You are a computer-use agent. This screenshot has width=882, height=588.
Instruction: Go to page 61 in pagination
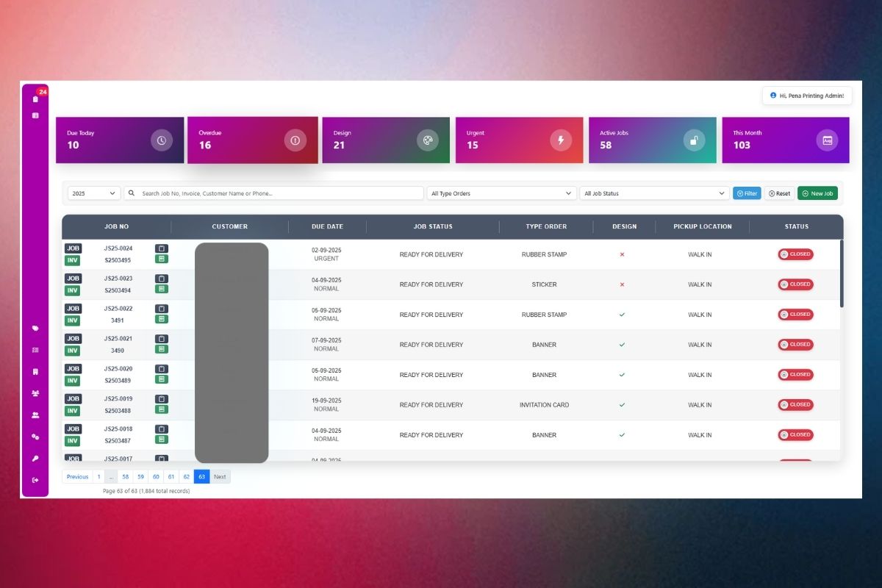pos(171,477)
